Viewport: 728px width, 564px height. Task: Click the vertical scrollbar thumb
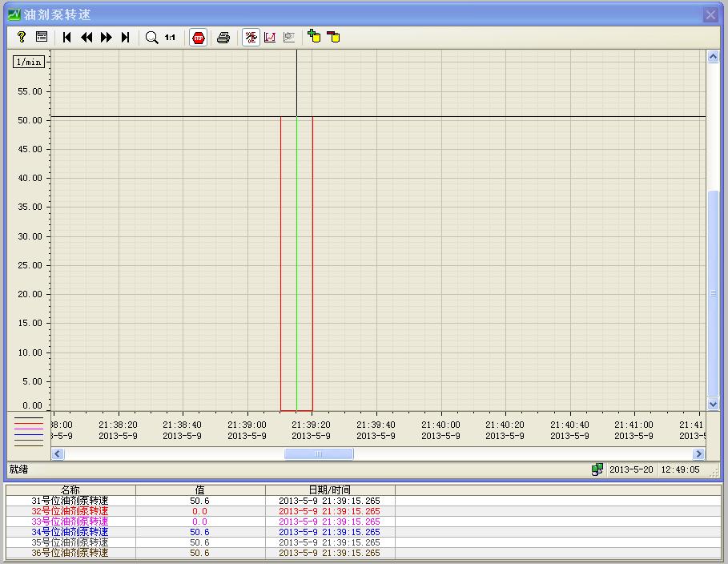[x=713, y=293]
